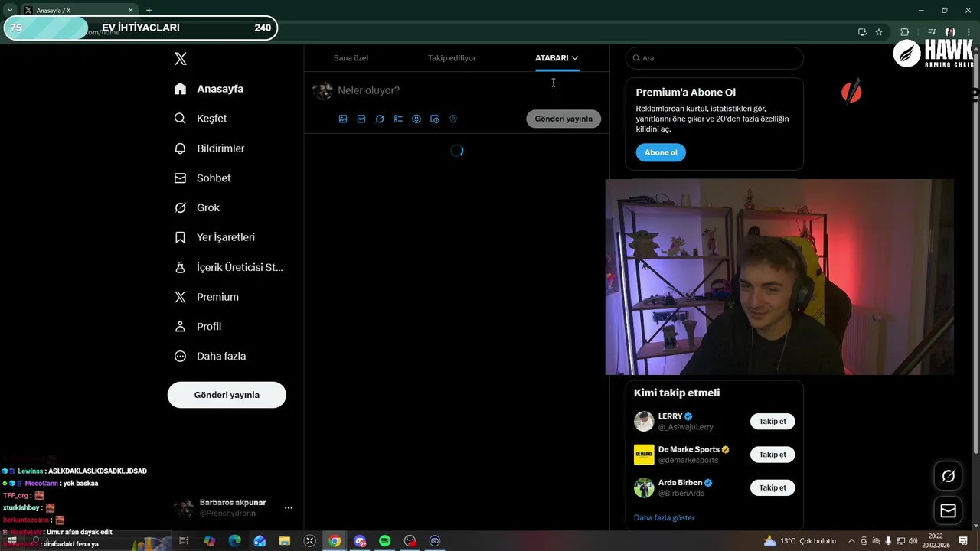
Task: Click the bookmark icon beside Yer İşaretleri
Action: [180, 237]
